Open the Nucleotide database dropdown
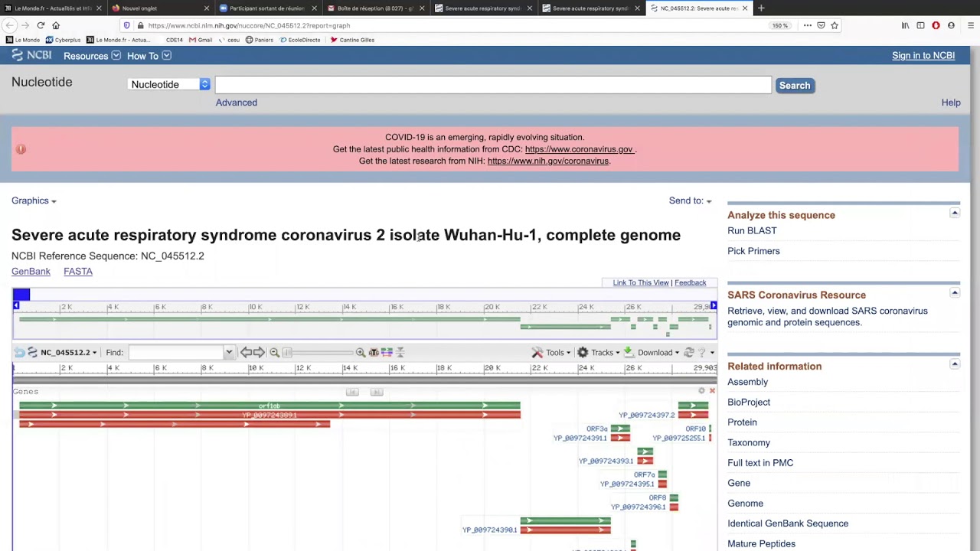Screen dimensions: 980x551 coord(168,84)
